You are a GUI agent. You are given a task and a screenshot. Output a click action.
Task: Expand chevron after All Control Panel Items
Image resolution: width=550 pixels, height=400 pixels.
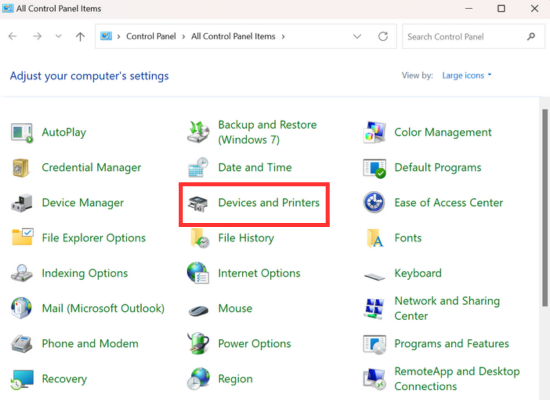[283, 37]
